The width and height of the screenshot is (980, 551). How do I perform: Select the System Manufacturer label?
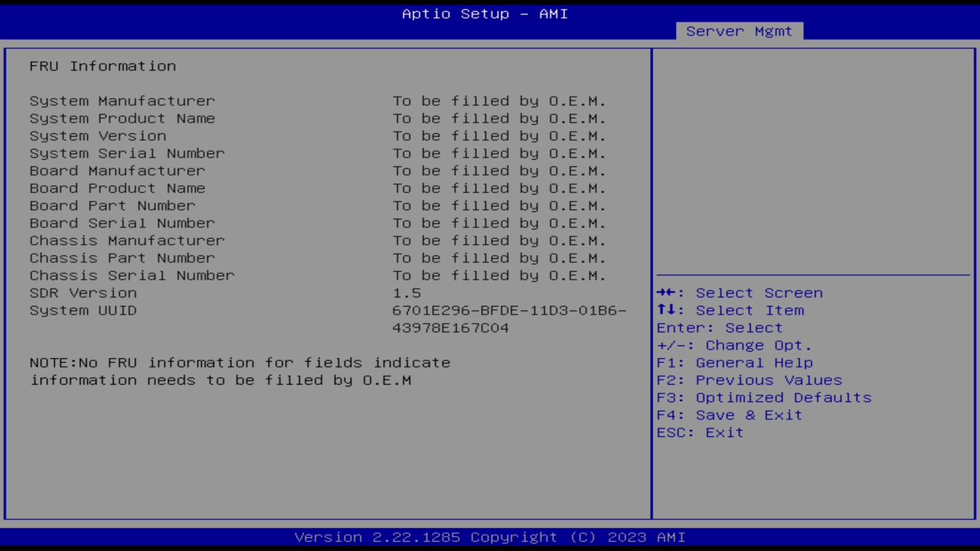point(122,101)
